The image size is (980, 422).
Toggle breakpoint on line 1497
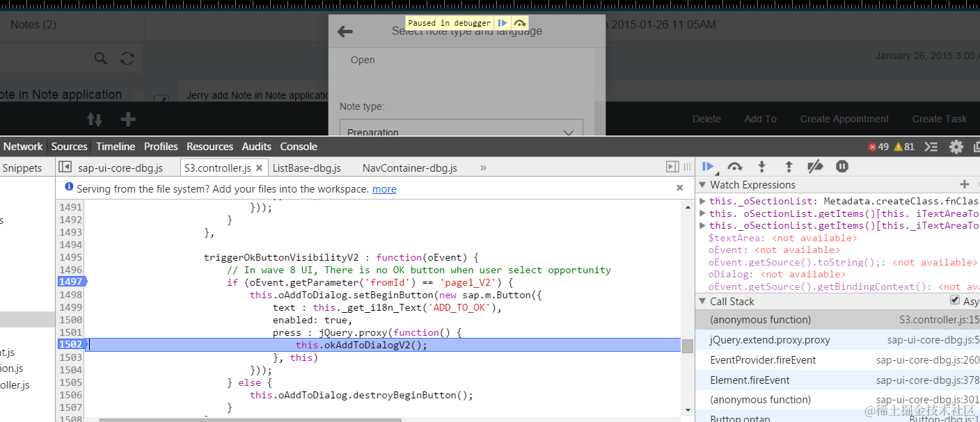coord(70,282)
